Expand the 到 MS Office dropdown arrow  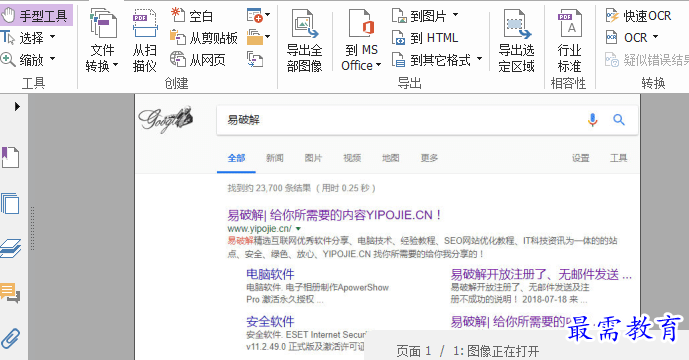(x=378, y=65)
